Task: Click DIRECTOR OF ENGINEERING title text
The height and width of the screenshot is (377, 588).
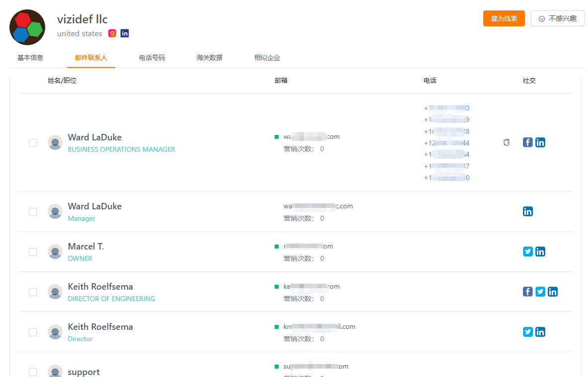Action: pyautogui.click(x=111, y=299)
